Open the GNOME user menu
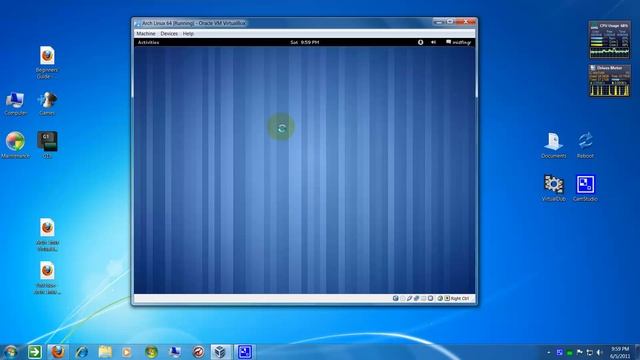Viewport: 640px width, 360px height. point(458,42)
